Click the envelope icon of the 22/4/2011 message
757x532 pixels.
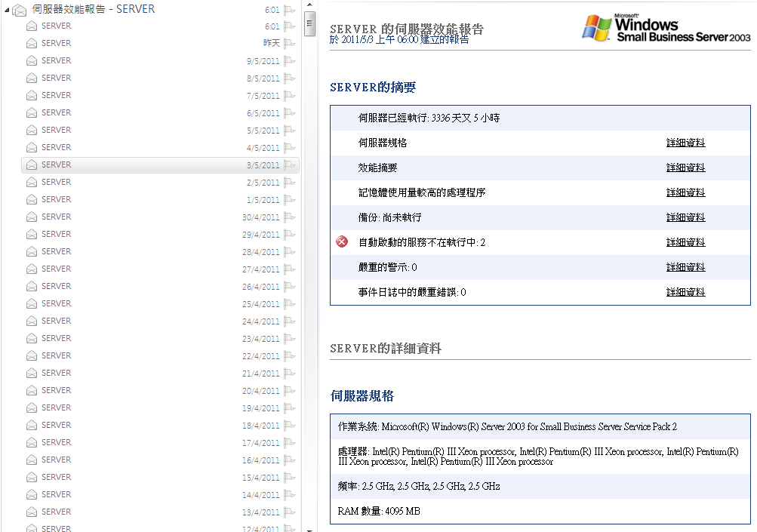(32, 355)
